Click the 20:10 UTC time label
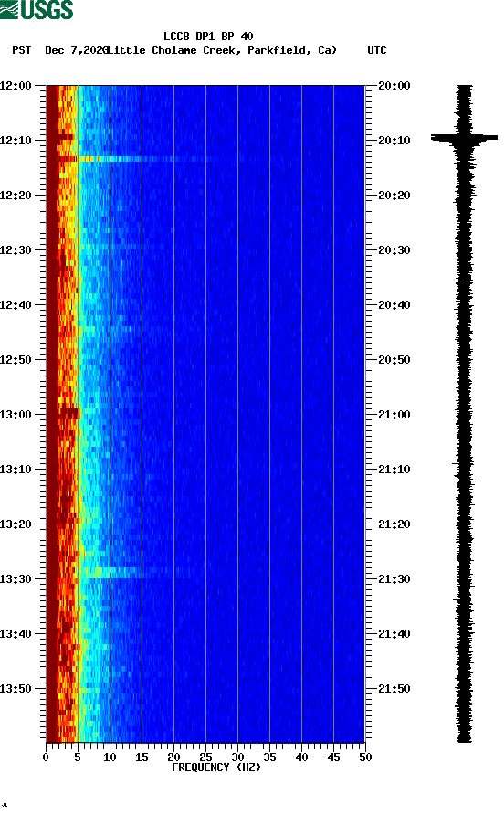This screenshot has height=815, width=504. (394, 141)
